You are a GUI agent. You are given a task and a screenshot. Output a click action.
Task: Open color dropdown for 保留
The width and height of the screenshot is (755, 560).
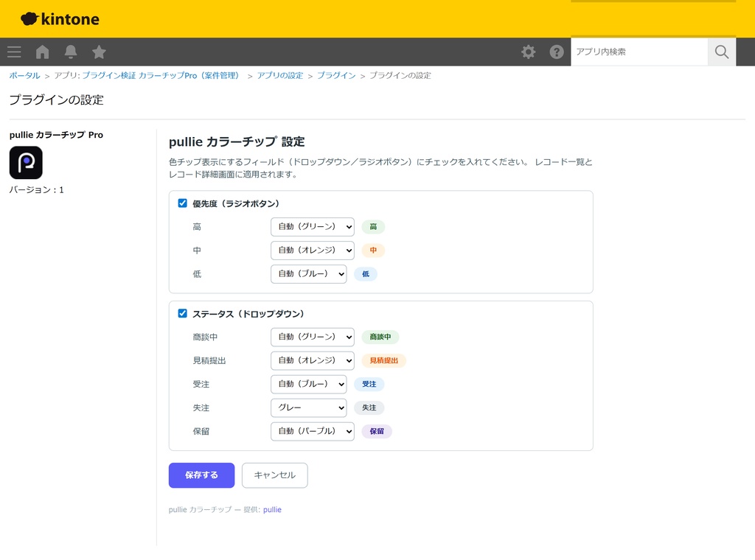[x=313, y=431]
